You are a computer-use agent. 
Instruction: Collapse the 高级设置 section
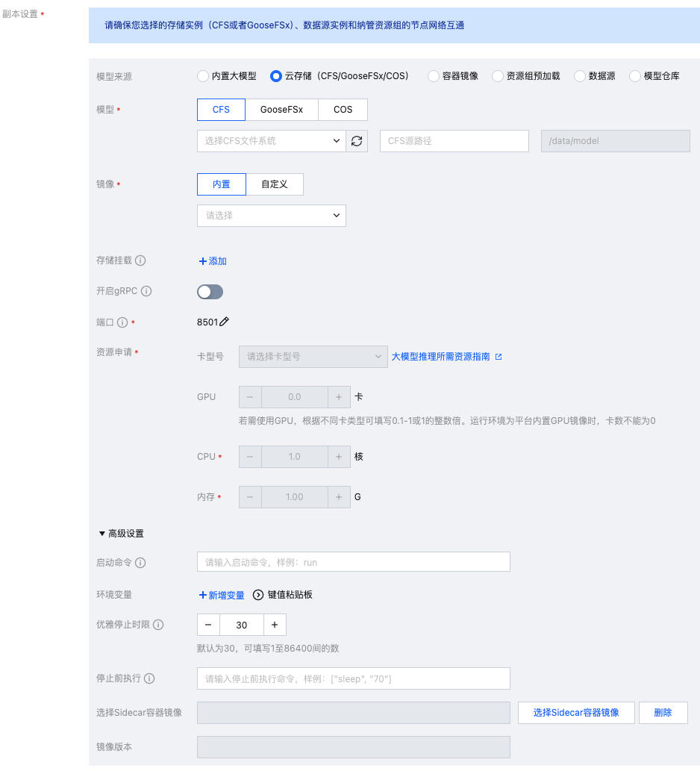pos(121,534)
